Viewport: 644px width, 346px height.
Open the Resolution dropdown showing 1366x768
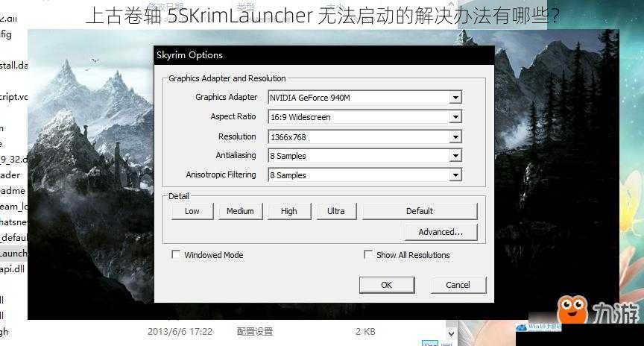click(364, 137)
